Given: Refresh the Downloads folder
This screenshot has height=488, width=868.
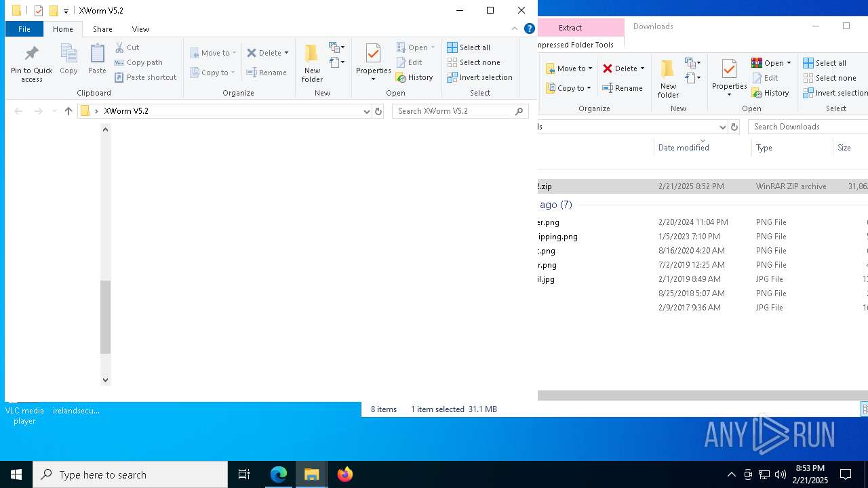Looking at the screenshot, I should [x=734, y=127].
